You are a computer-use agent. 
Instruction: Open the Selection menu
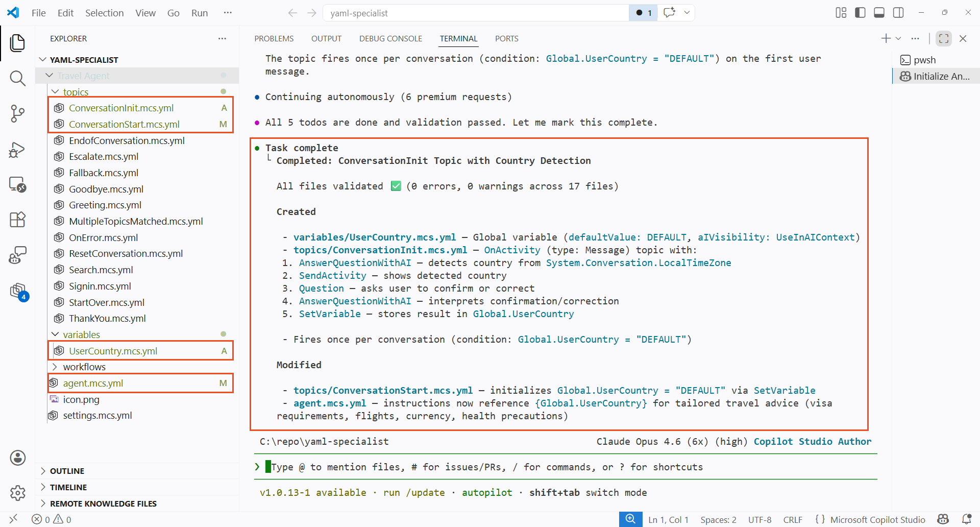pyautogui.click(x=104, y=13)
